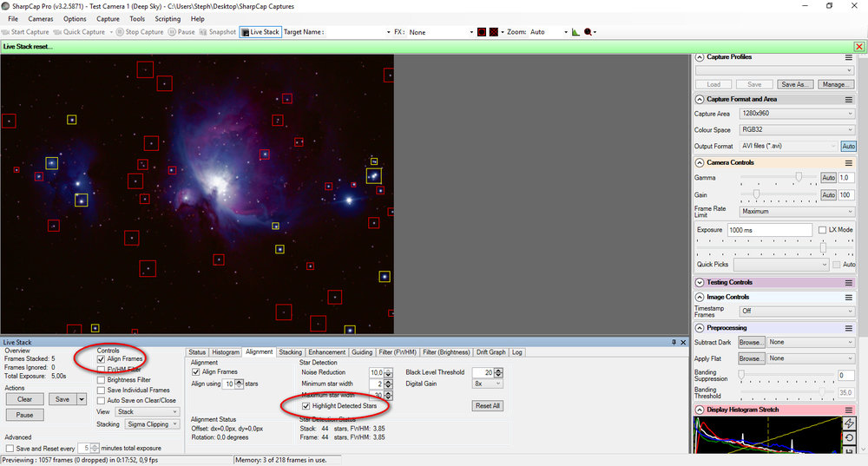Open the Capture Area 1280x960 dropdown
This screenshot has width=868, height=466.
[x=797, y=114]
